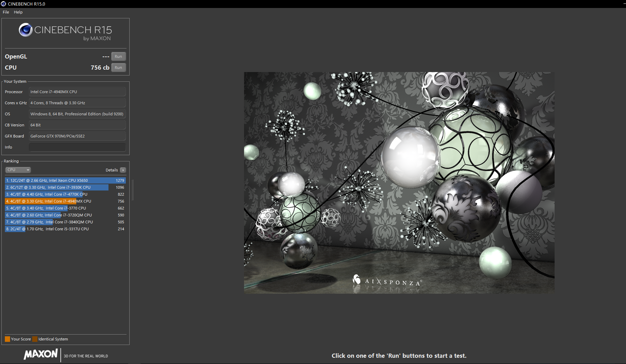Click the CB Version 64 Bit field
626x364 pixels.
click(77, 125)
